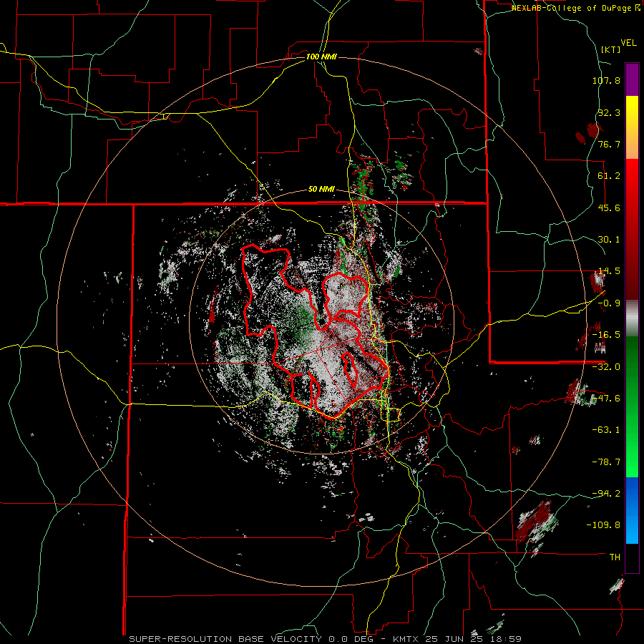Click the 'KMTX' station identifier in caption

point(406,639)
